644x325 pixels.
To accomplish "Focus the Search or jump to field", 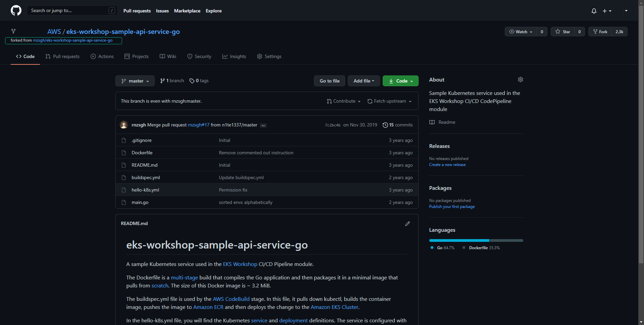I will pyautogui.click(x=72, y=10).
